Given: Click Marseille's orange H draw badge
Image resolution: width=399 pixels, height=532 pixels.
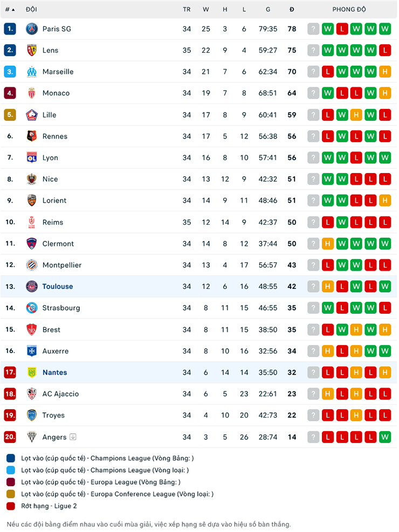Looking at the screenshot, I should (x=385, y=72).
